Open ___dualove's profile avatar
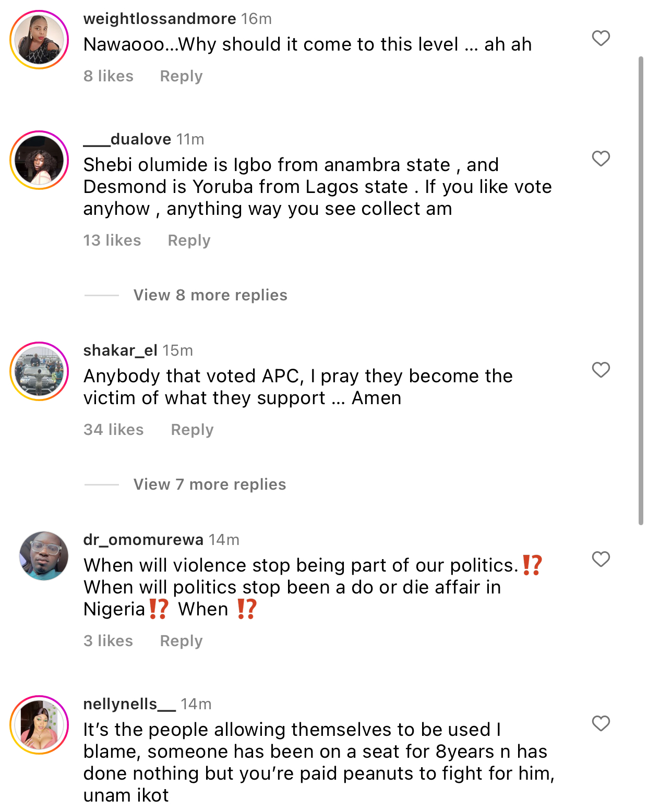 [39, 160]
